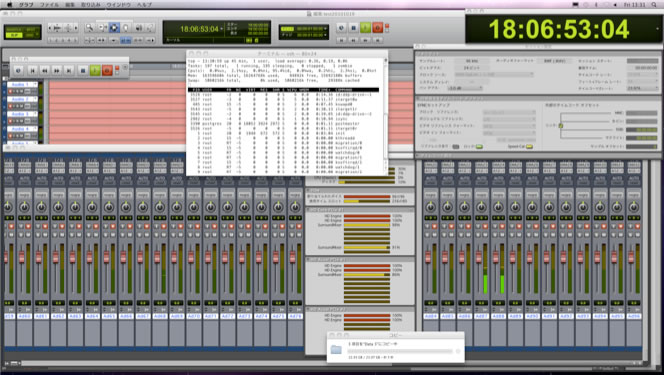Open the -3.0 dB pan depth dropdown
The width and height of the screenshot is (664, 375).
tap(465, 88)
